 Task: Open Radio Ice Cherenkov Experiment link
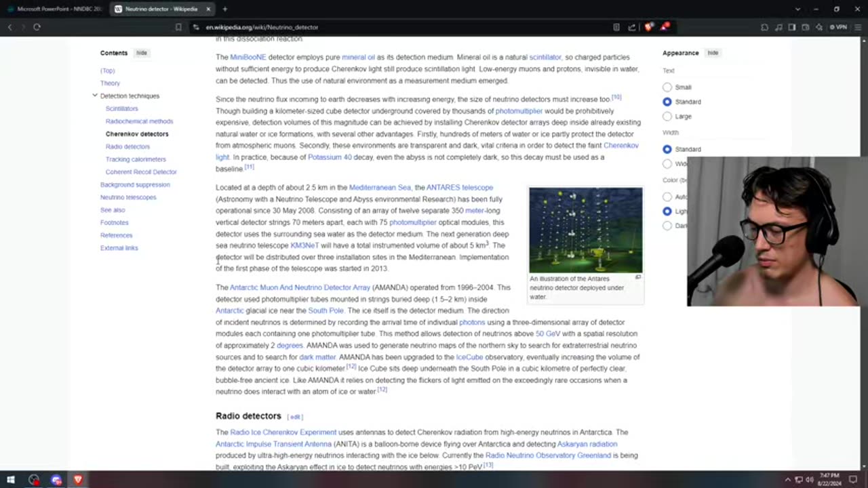pos(283,432)
